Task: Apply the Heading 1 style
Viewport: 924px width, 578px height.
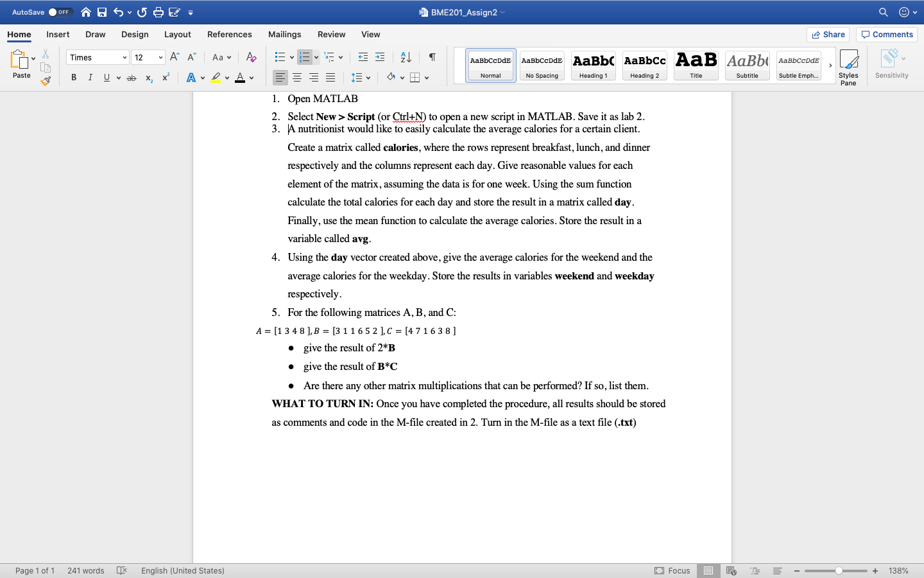Action: point(592,65)
